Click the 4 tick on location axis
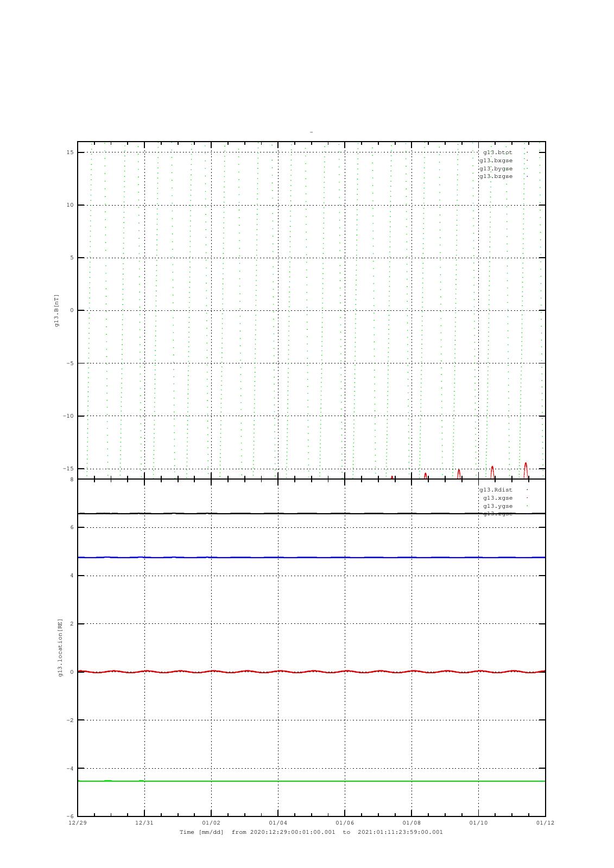Viewport: 614px width, 868px height. 72,576
